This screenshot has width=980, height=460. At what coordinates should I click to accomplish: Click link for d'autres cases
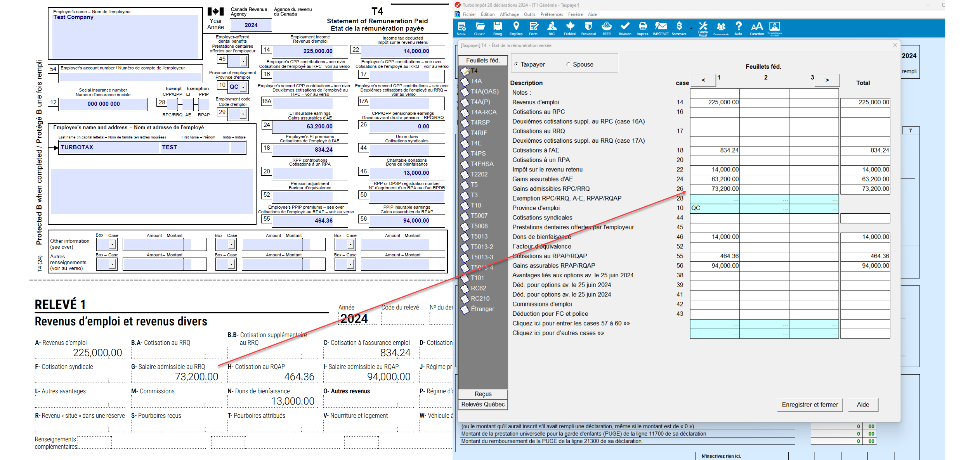click(558, 333)
